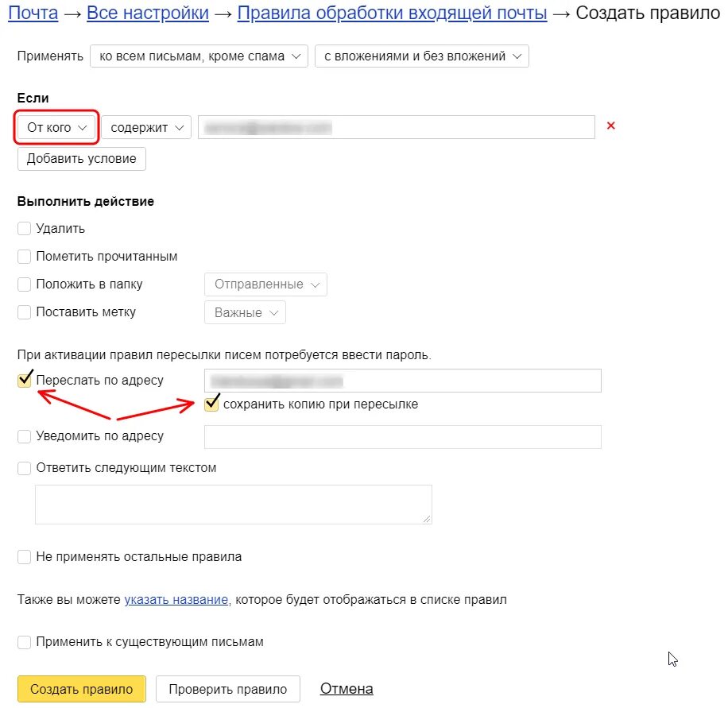Screen dimensions: 728x708
Task: Check Применить к существующим письмам
Action: coord(25,642)
